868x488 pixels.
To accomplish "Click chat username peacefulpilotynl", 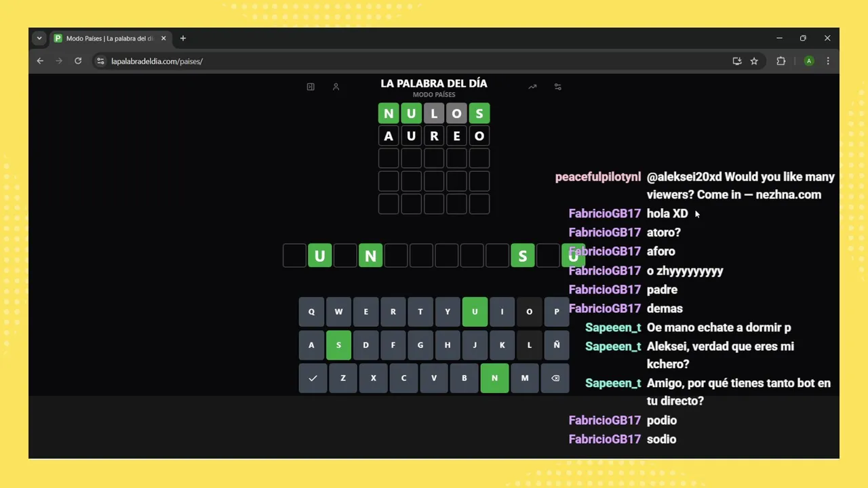I will click(x=598, y=177).
